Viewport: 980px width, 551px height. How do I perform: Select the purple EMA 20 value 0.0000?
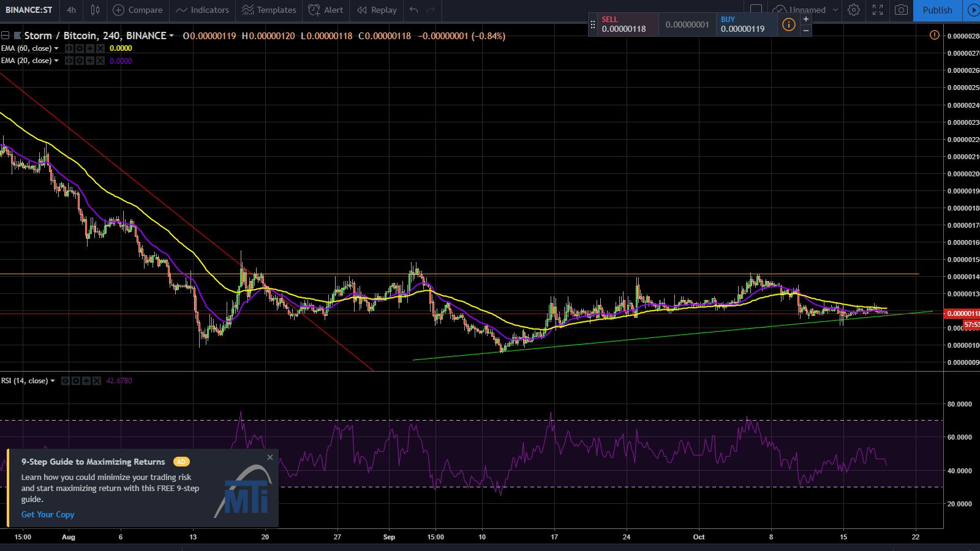coord(121,61)
